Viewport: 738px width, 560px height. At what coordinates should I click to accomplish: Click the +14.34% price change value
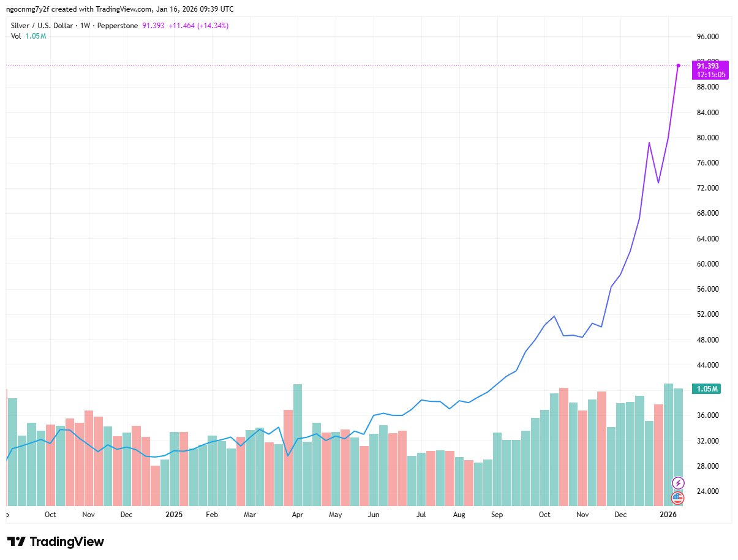(210, 26)
